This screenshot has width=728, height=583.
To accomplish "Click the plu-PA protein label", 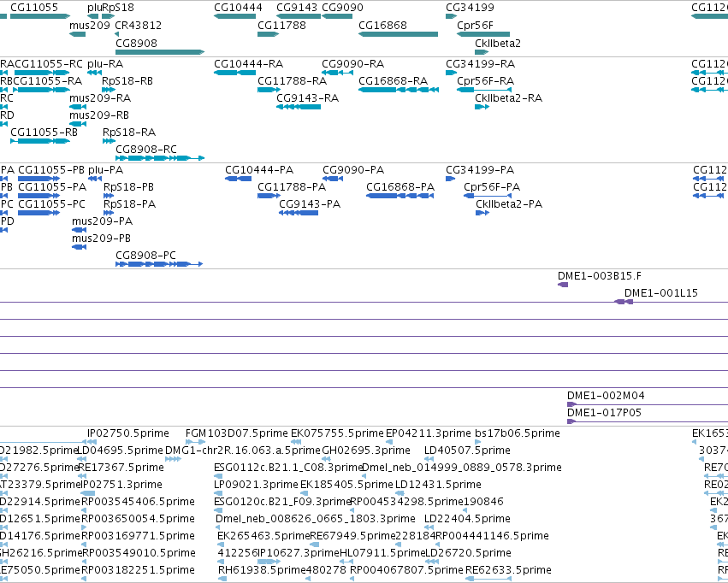I will (x=106, y=170).
